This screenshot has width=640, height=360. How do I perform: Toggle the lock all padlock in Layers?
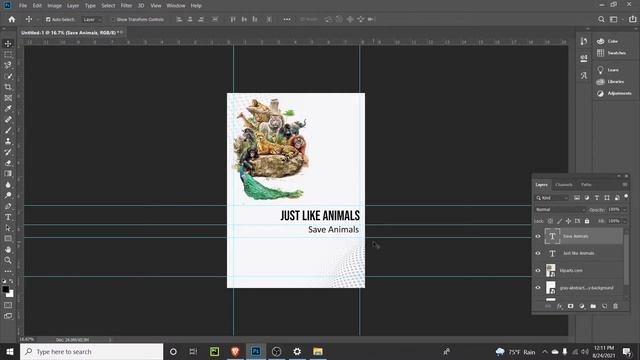click(x=587, y=221)
